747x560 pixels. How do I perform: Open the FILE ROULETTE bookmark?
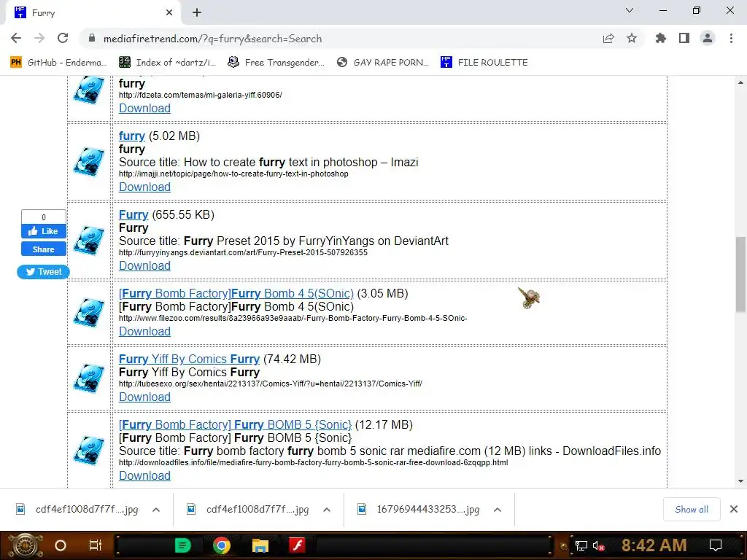484,63
